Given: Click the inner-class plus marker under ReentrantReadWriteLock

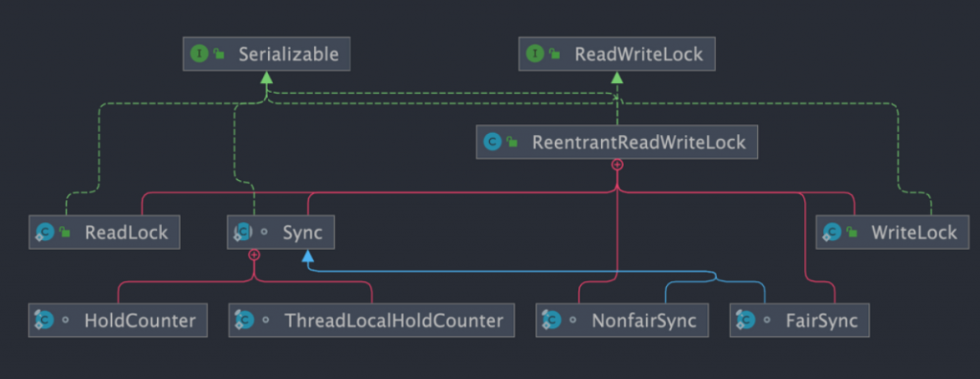Looking at the screenshot, I should pyautogui.click(x=617, y=165).
